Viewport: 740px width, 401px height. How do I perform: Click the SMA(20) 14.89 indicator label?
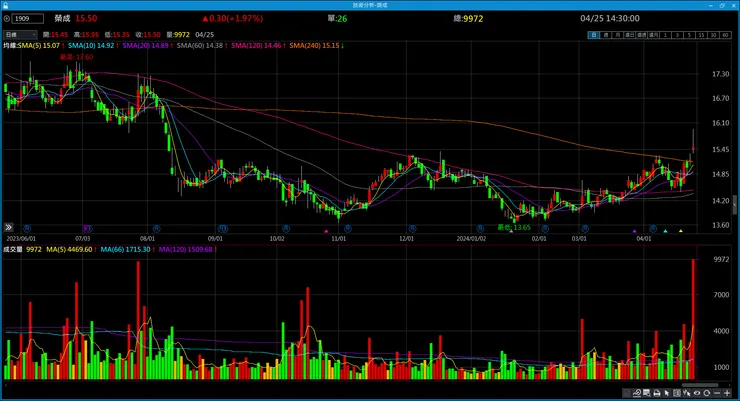point(145,45)
